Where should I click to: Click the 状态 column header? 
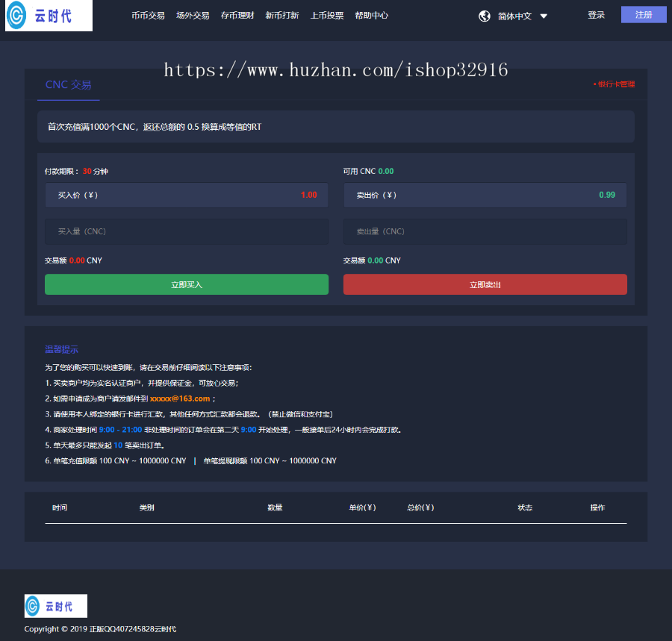pyautogui.click(x=525, y=508)
